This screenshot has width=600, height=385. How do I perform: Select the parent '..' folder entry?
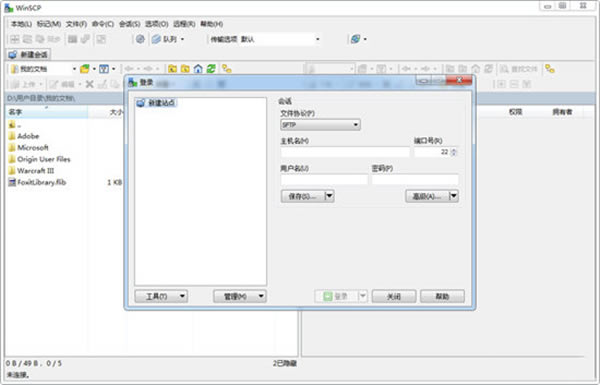[x=15, y=125]
